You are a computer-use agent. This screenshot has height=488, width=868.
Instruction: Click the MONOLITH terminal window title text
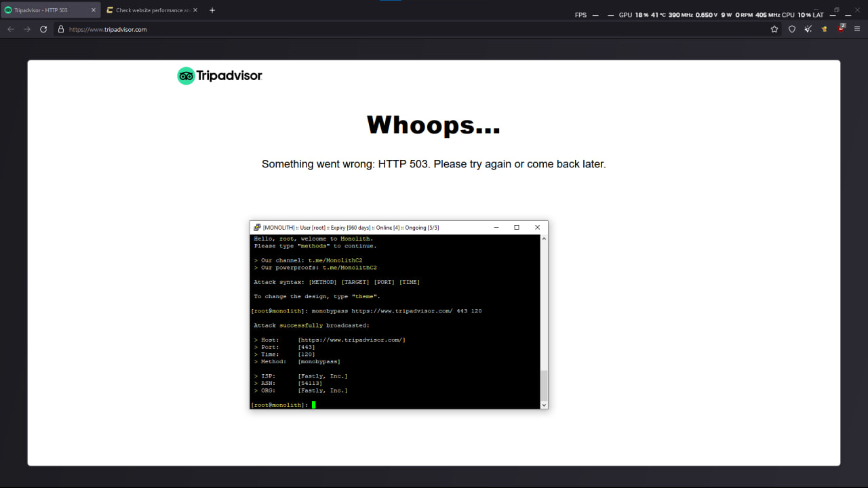(351, 228)
